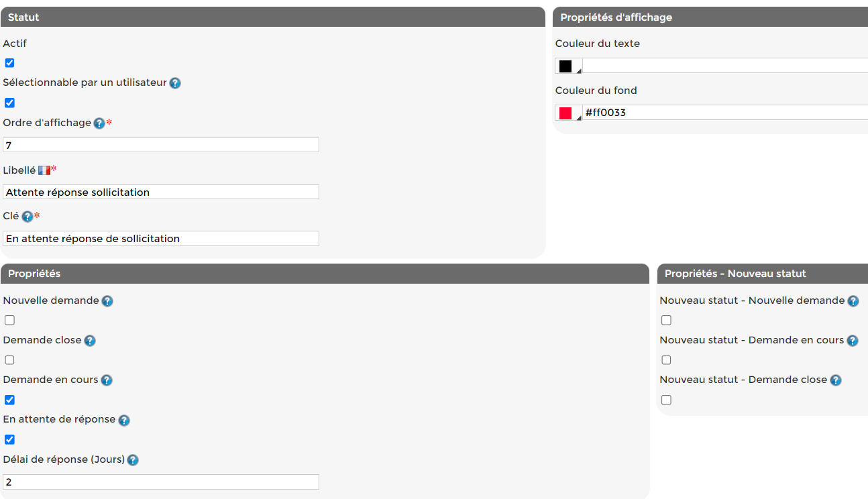868x499 pixels.
Task: Disable the En attente de réponse checkbox
Action: [x=9, y=440]
